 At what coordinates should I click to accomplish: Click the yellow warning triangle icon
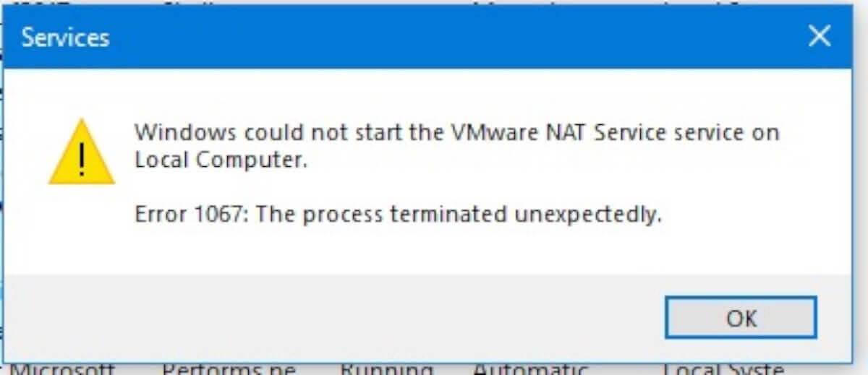[82, 152]
